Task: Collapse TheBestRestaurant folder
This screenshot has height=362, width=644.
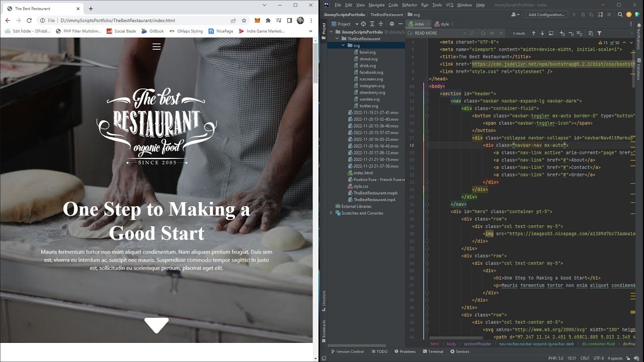Action: click(337, 39)
